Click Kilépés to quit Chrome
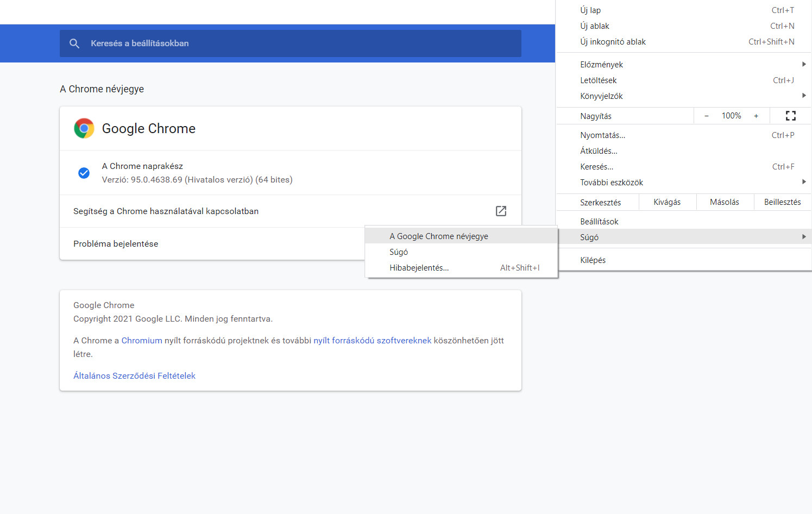 pos(684,260)
